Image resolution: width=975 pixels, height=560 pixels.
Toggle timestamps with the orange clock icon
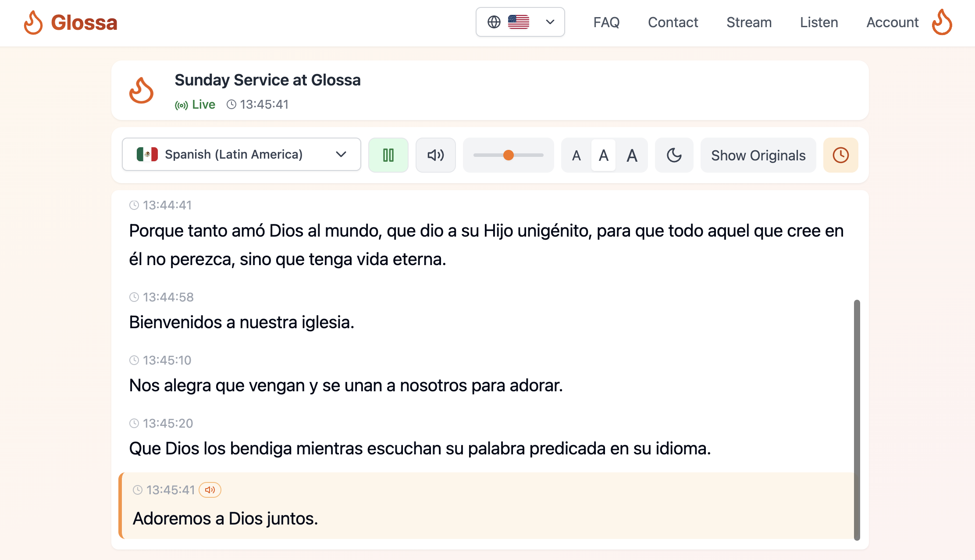click(840, 155)
